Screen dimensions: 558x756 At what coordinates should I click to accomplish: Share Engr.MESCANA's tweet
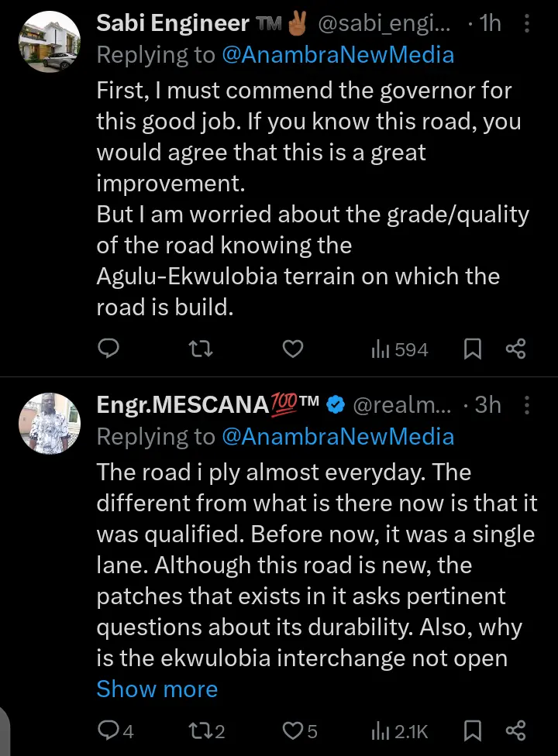516,730
